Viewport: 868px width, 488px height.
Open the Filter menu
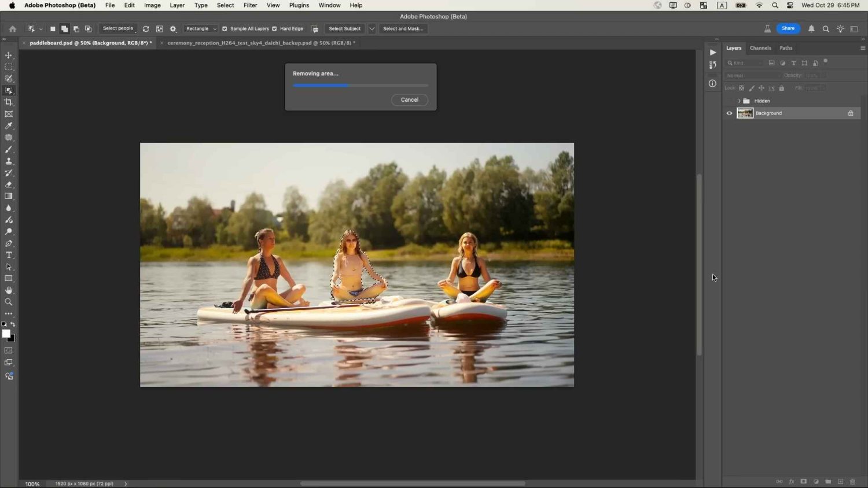(x=250, y=5)
